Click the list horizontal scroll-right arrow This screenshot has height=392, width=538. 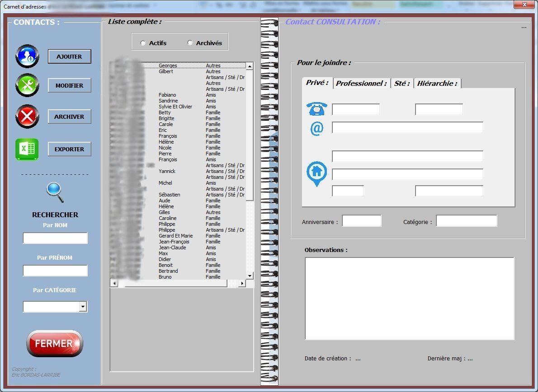click(x=242, y=283)
